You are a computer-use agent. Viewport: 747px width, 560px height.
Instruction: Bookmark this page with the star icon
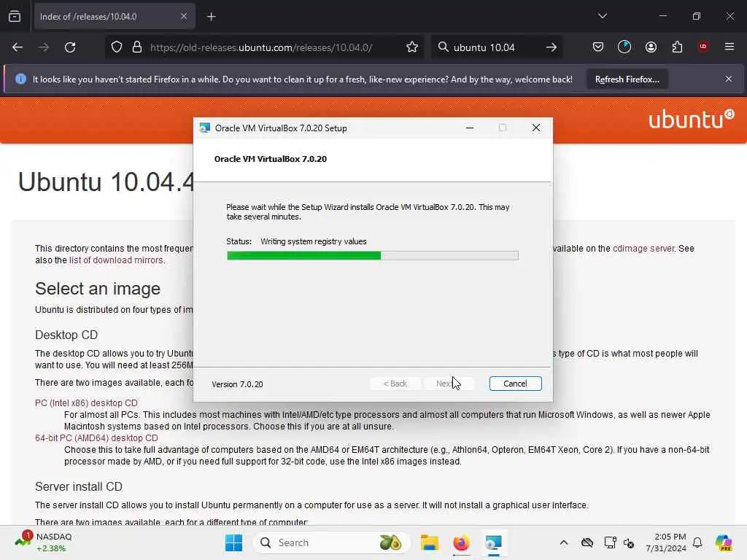pos(412,47)
